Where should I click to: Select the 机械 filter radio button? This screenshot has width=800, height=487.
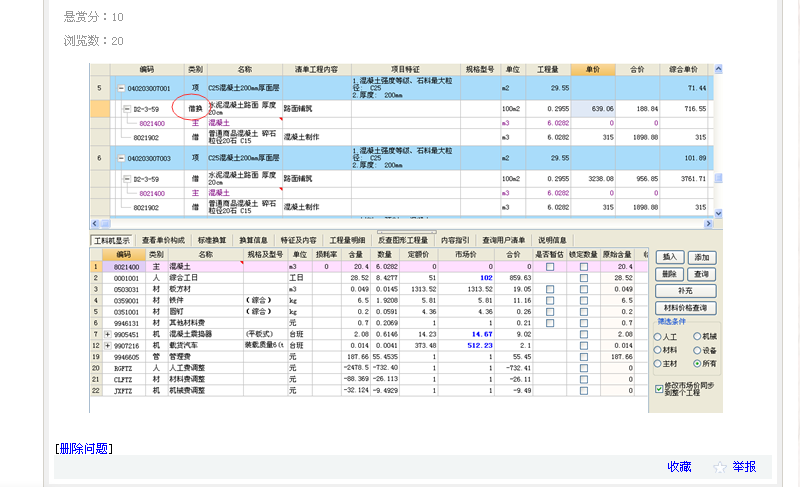pos(697,336)
